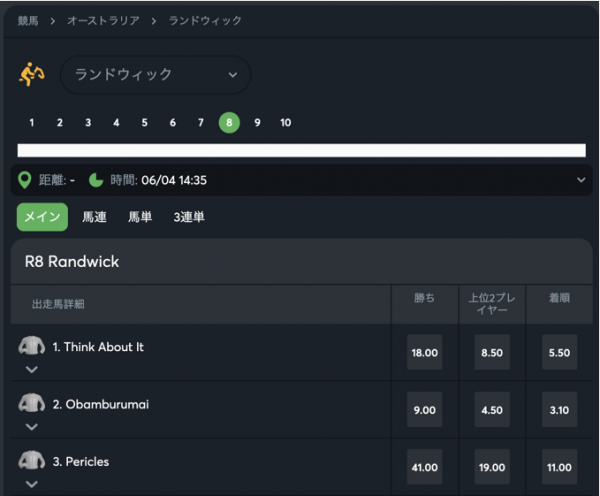This screenshot has width=600, height=496.
Task: Select top-2 odds 8.50 for Think About It
Action: tap(492, 352)
